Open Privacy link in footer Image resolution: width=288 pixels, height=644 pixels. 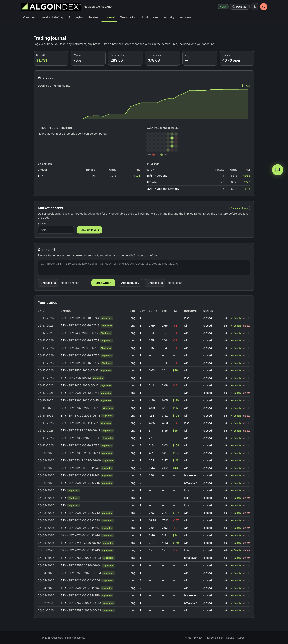[x=198, y=638]
